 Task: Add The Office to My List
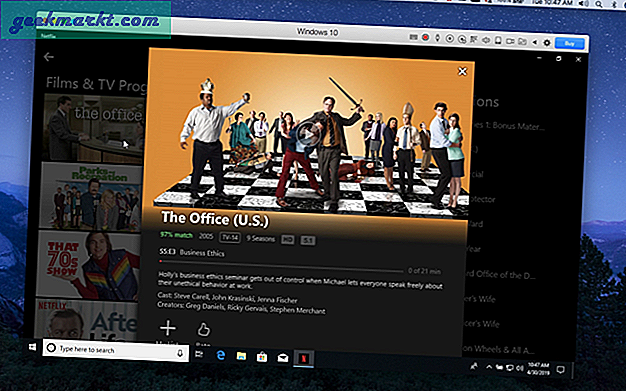click(168, 328)
